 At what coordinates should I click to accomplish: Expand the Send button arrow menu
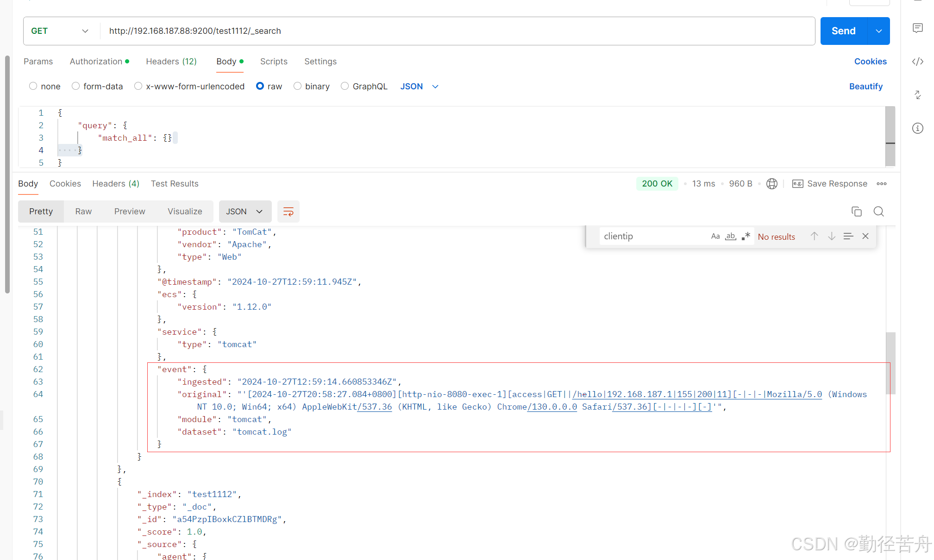878,31
